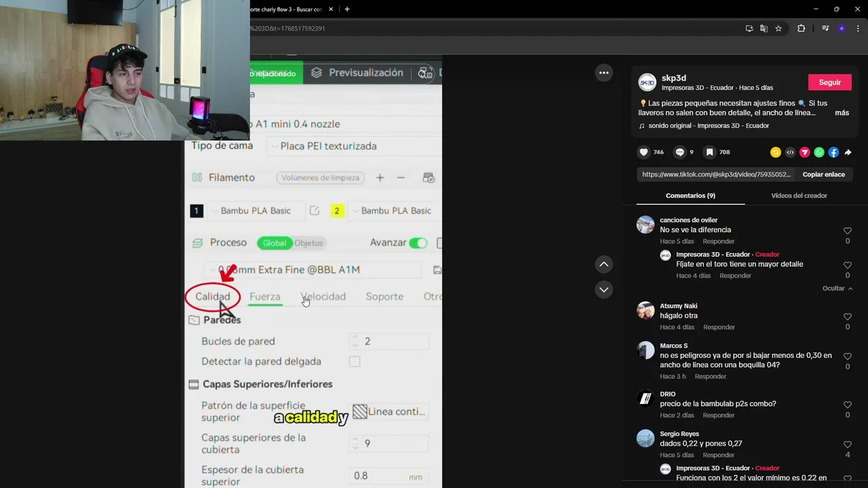Image resolution: width=868 pixels, height=488 pixels.
Task: Open more share options arrow
Action: (848, 152)
